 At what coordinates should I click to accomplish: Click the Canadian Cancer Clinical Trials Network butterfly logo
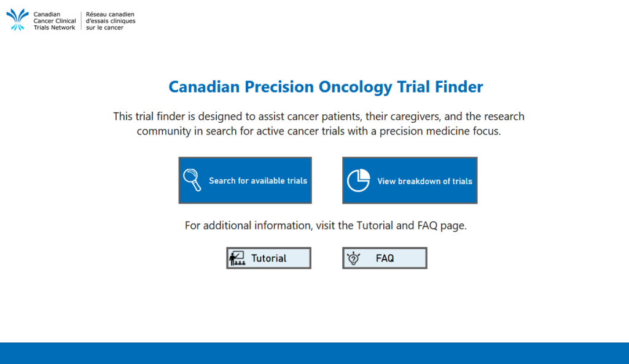(17, 20)
